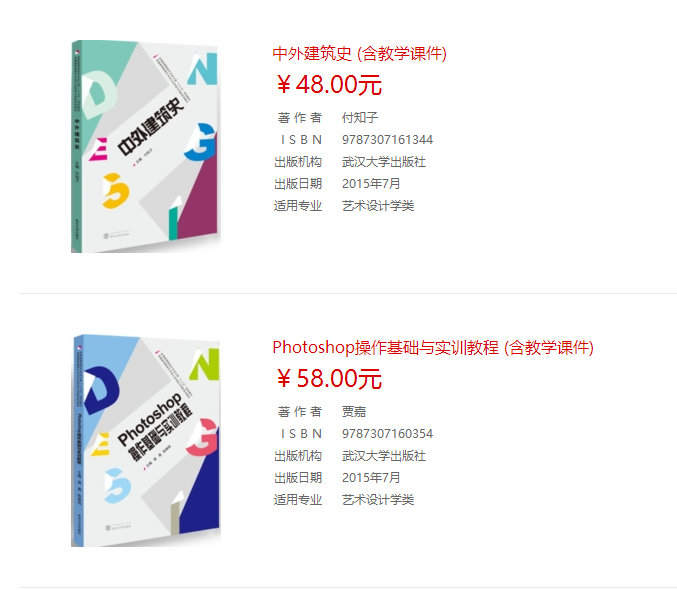
Task: Click ISBN number 9787307160354
Action: 387,434
